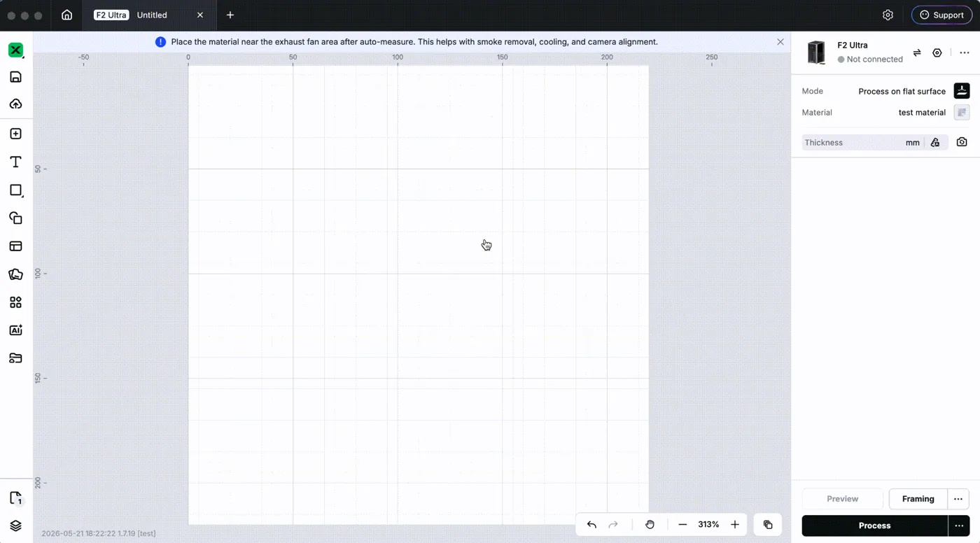The height and width of the screenshot is (543, 980).
Task: Open the project files folder icon
Action: (x=15, y=358)
